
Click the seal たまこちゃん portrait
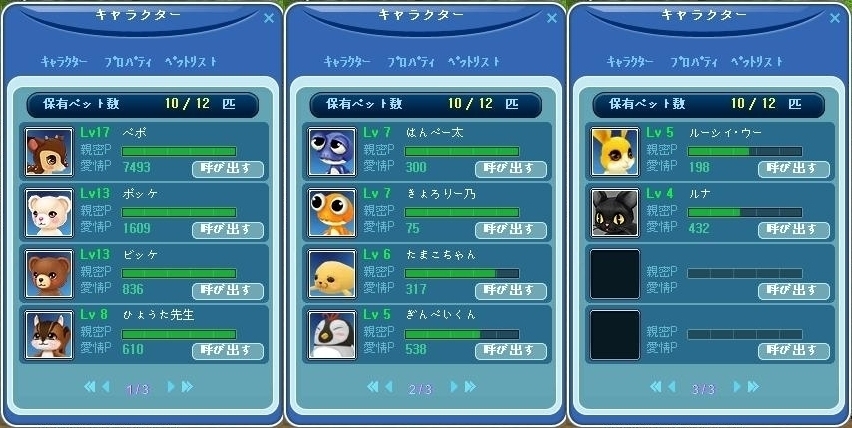pos(332,274)
